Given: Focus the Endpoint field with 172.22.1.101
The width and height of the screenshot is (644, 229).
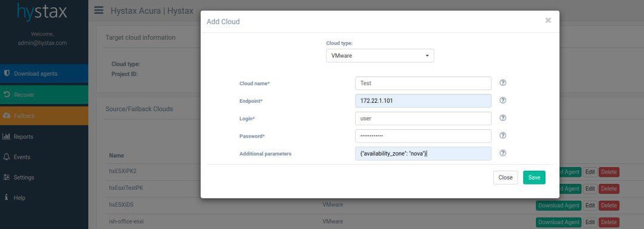Looking at the screenshot, I should point(423,101).
